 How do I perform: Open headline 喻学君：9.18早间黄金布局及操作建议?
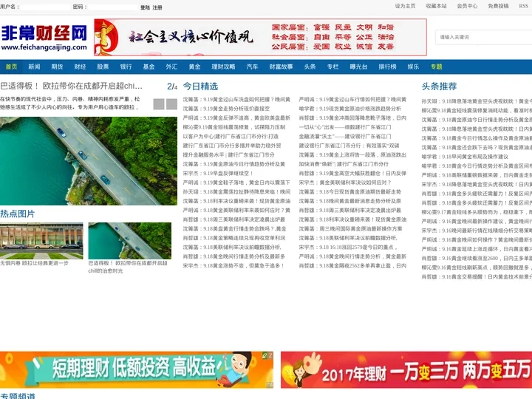click(465, 157)
